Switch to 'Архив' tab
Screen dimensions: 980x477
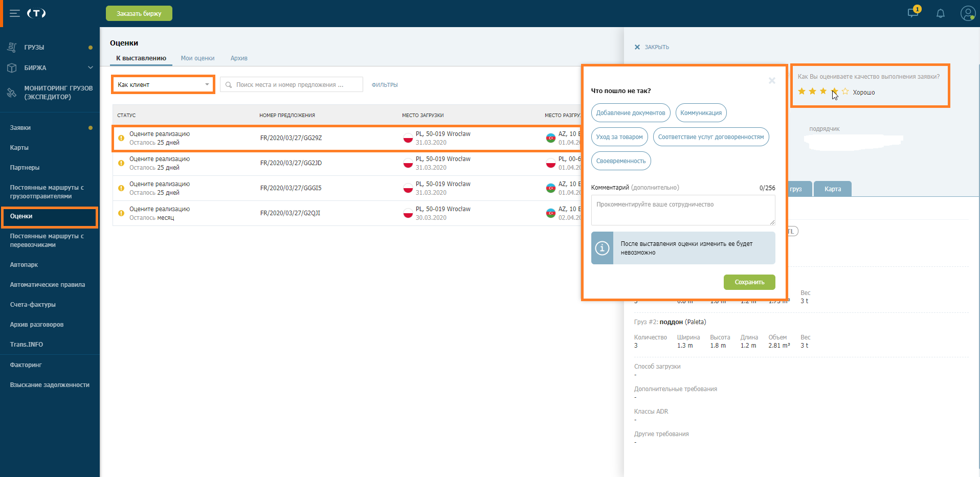click(239, 58)
